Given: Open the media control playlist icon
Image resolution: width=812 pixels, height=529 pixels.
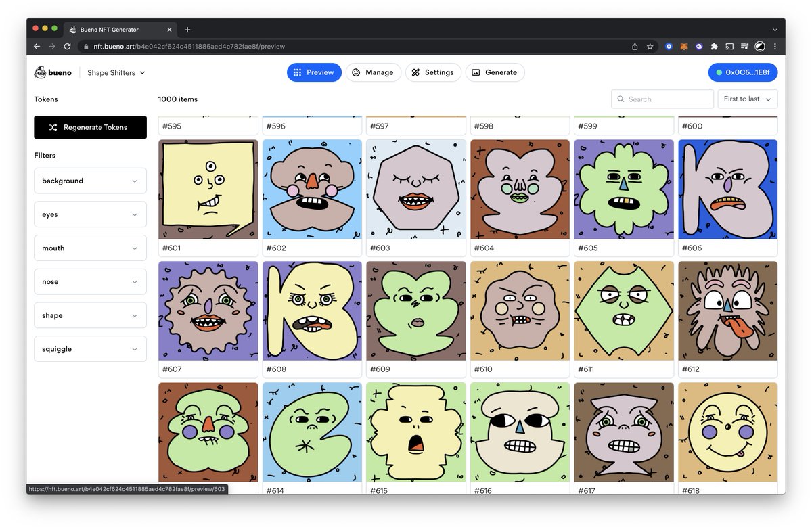Looking at the screenshot, I should (744, 47).
